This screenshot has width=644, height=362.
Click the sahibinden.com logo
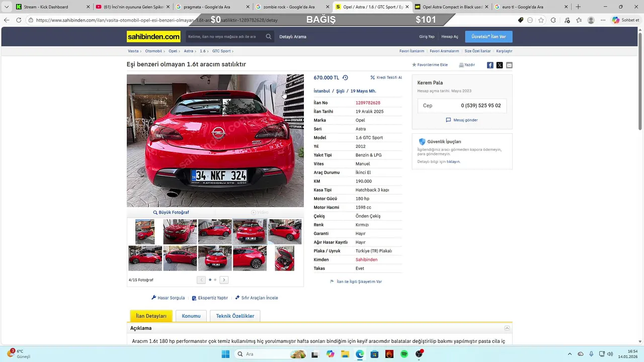pos(153,37)
